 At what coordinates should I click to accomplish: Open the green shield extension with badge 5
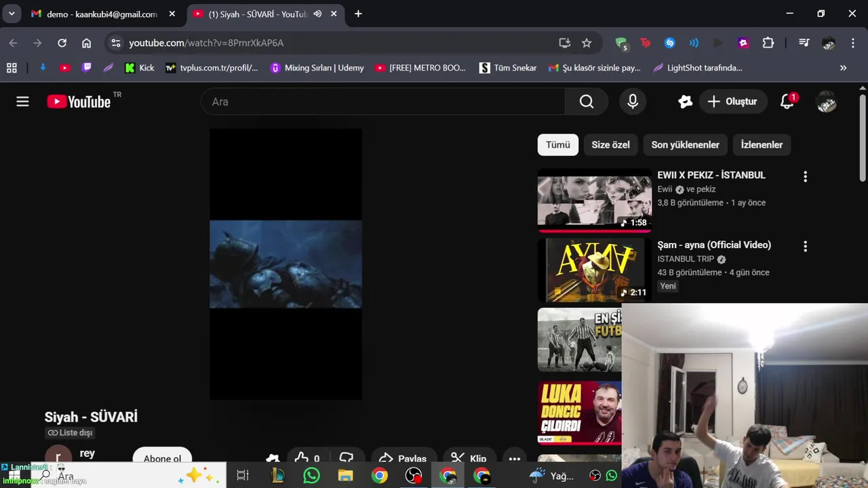621,43
